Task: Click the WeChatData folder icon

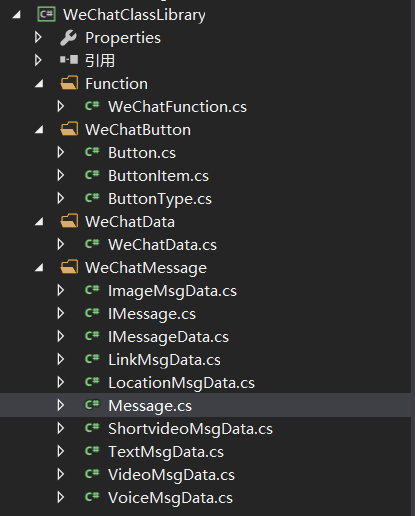Action: click(x=69, y=221)
